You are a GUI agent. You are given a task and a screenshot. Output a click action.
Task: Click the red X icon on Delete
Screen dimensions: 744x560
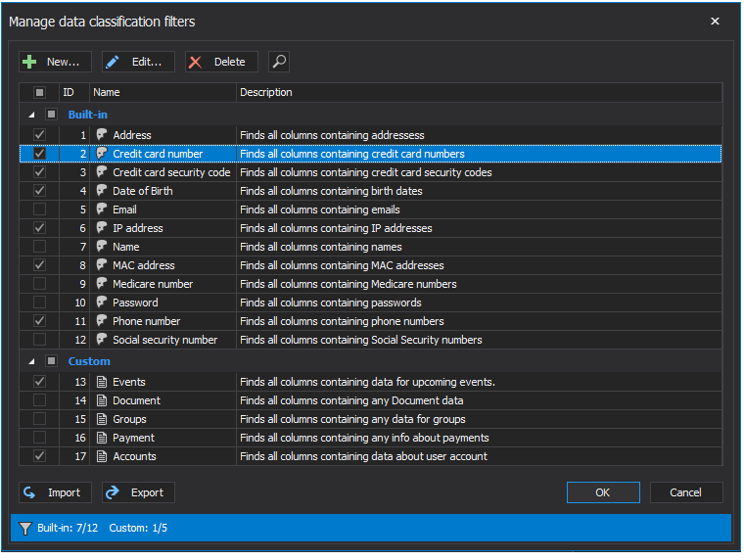196,63
